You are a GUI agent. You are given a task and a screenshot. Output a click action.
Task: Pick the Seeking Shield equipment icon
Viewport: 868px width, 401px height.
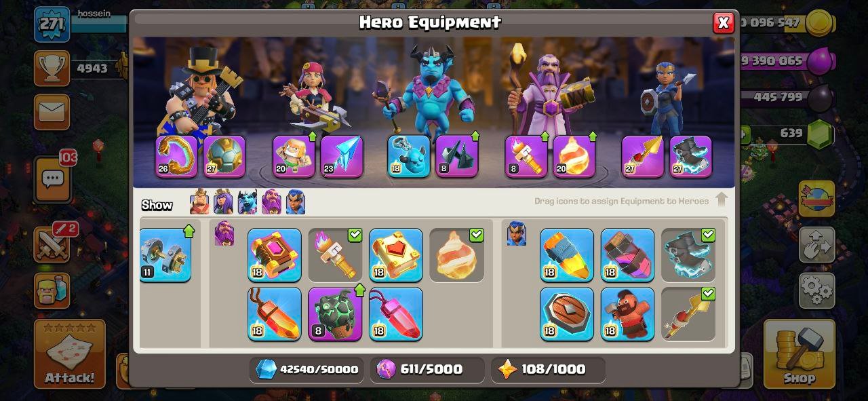coord(567,313)
